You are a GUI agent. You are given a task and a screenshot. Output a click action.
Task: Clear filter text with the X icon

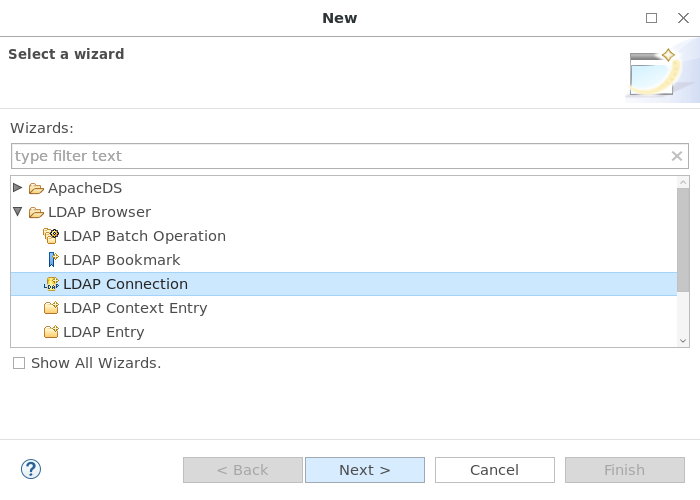click(677, 156)
